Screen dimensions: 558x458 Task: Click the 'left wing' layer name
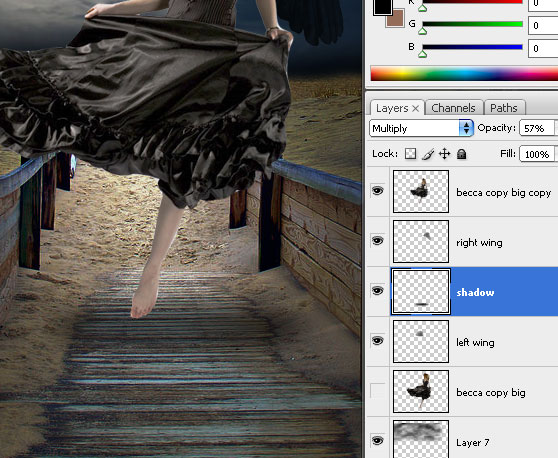tap(475, 342)
